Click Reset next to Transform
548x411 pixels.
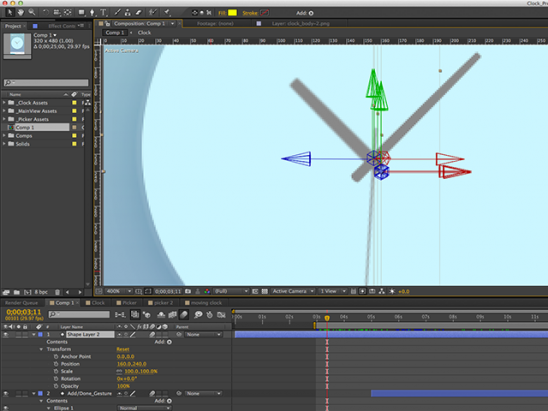pos(123,349)
